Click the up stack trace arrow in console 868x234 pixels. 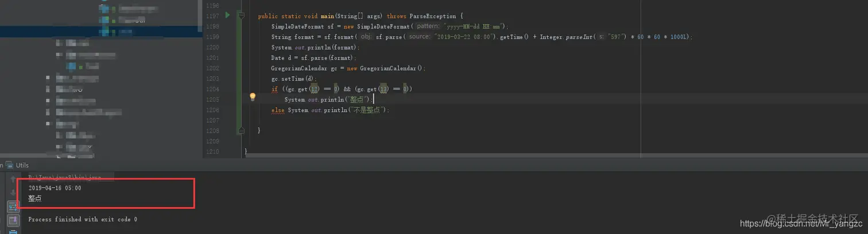(x=13, y=180)
